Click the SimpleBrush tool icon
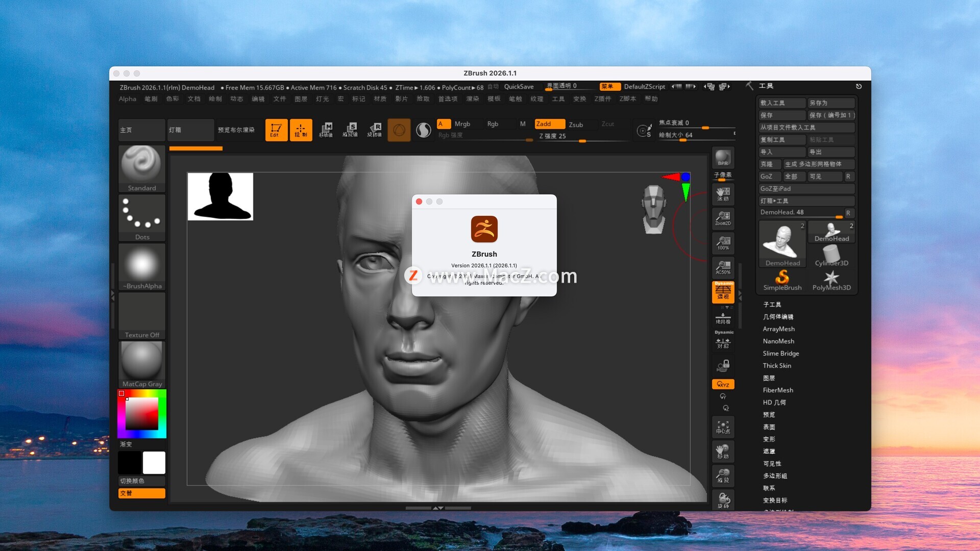 click(782, 280)
